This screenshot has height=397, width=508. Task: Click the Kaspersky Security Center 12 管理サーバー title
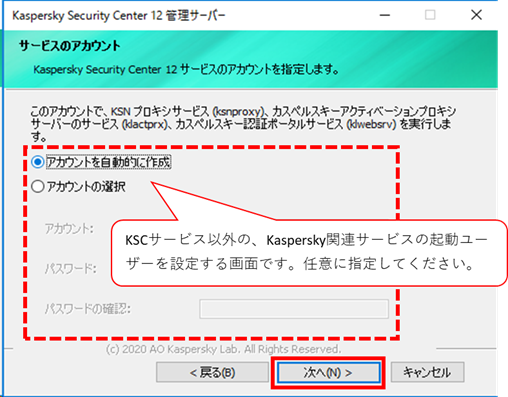pos(119,15)
